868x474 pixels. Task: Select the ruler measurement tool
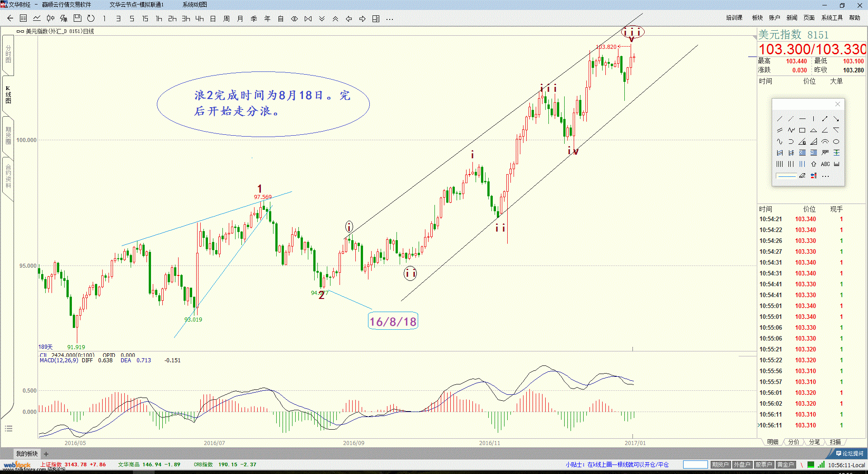[x=837, y=164]
